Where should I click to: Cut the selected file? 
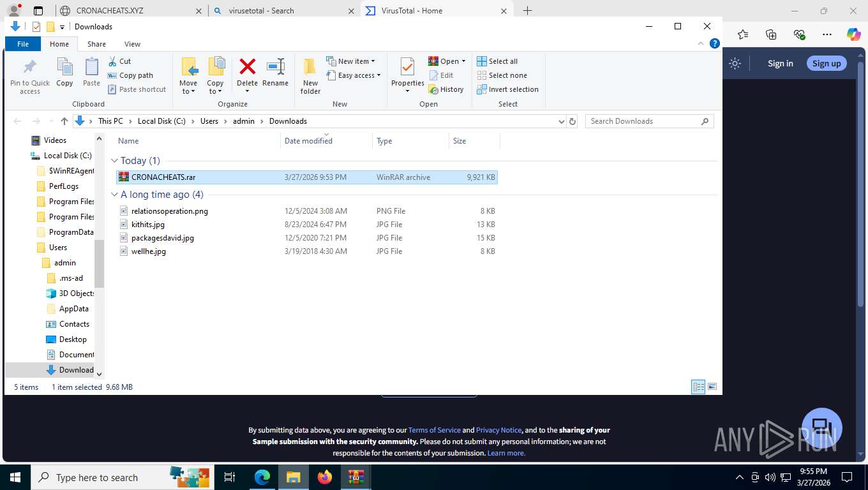pyautogui.click(x=119, y=61)
